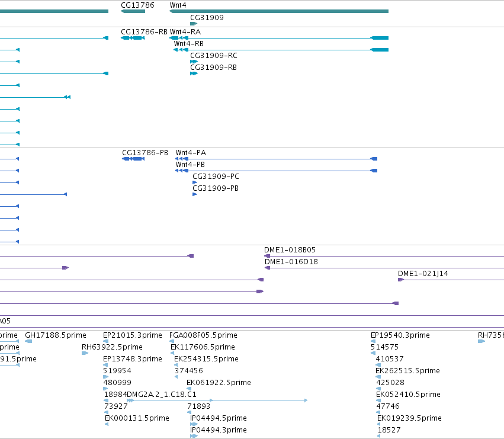Click the CG31909-RB transcript label

pos(213,68)
